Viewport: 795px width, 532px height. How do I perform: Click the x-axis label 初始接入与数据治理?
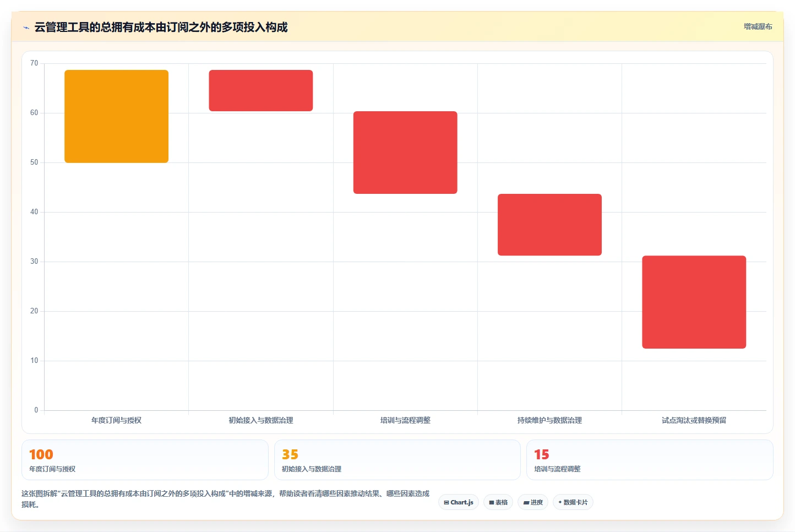tap(261, 420)
